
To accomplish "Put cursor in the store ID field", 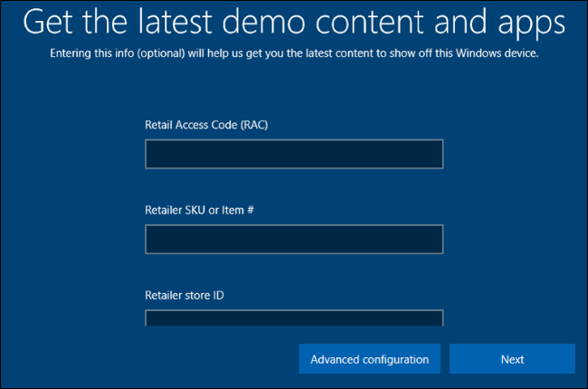I will coord(293,318).
